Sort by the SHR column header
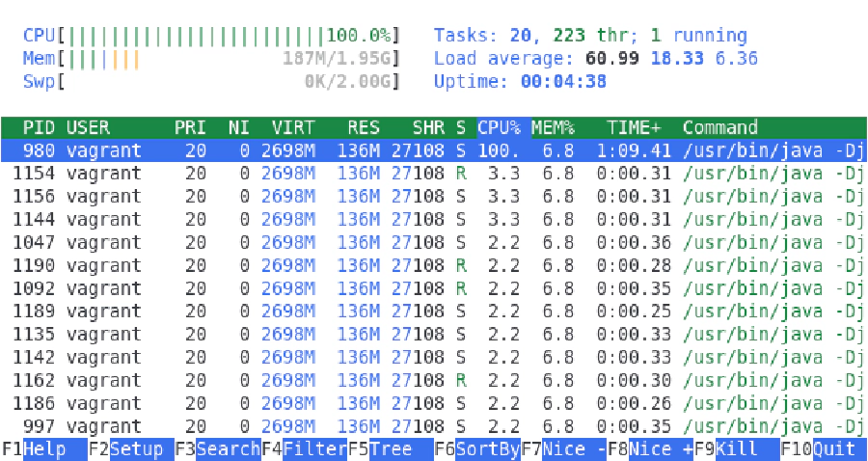This screenshot has height=461, width=868. (x=428, y=128)
